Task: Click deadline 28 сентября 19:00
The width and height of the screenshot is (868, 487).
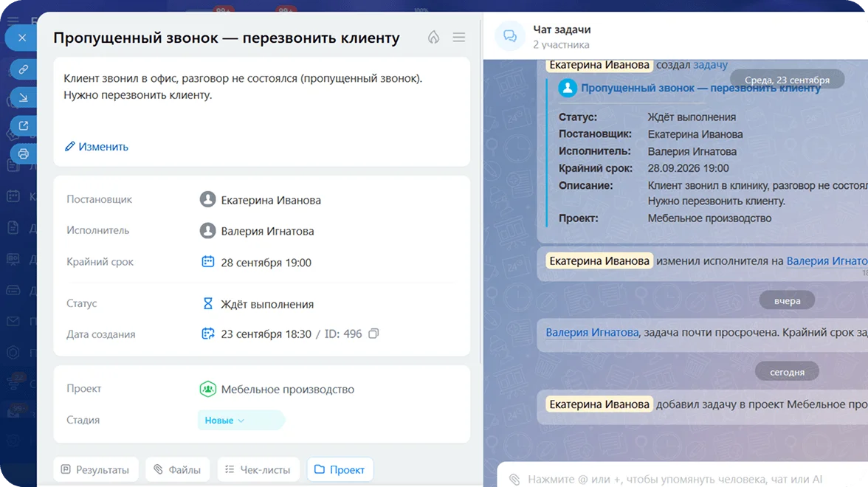Action: pos(266,263)
